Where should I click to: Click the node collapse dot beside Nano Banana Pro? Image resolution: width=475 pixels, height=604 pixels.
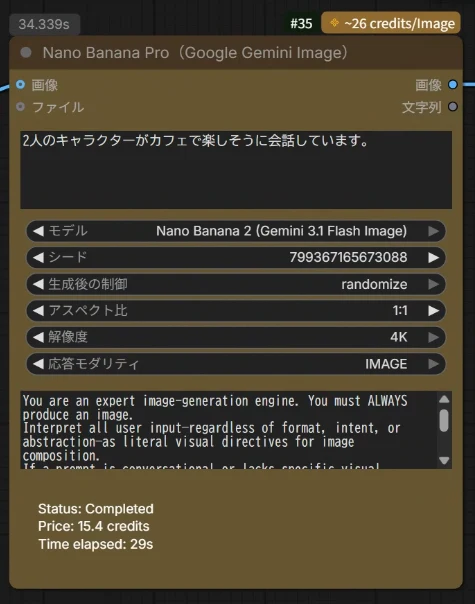(x=26, y=52)
